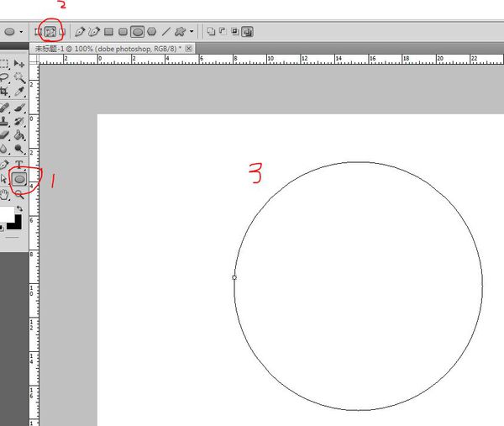Select the Paint Bucket tool
Screen dimensions: 504x426
click(19, 135)
